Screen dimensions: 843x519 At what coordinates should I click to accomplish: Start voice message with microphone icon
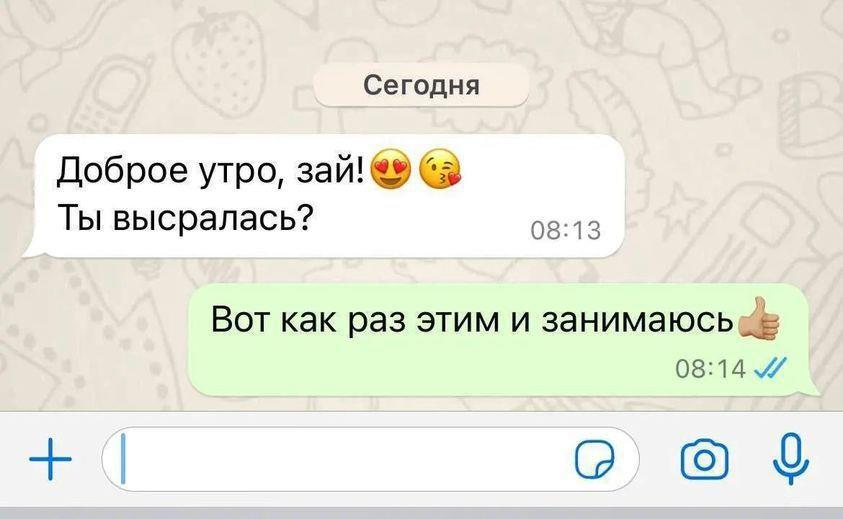pos(790,459)
